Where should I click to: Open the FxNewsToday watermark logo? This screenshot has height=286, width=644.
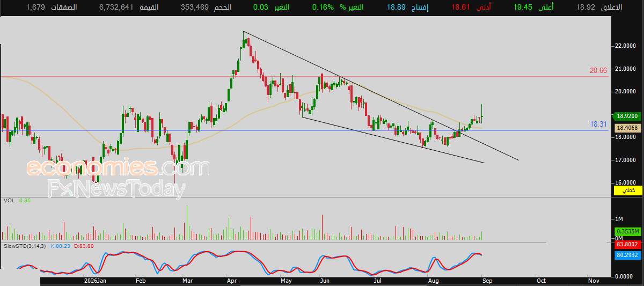point(117,189)
